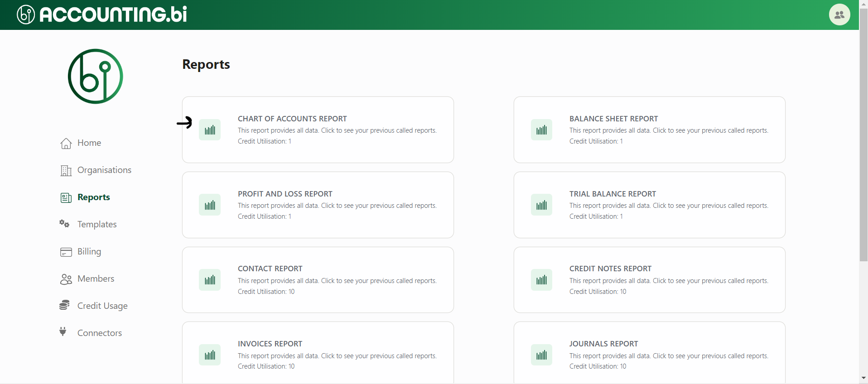Click the Profit and Loss report bar icon
This screenshot has height=384, width=868.
210,205
